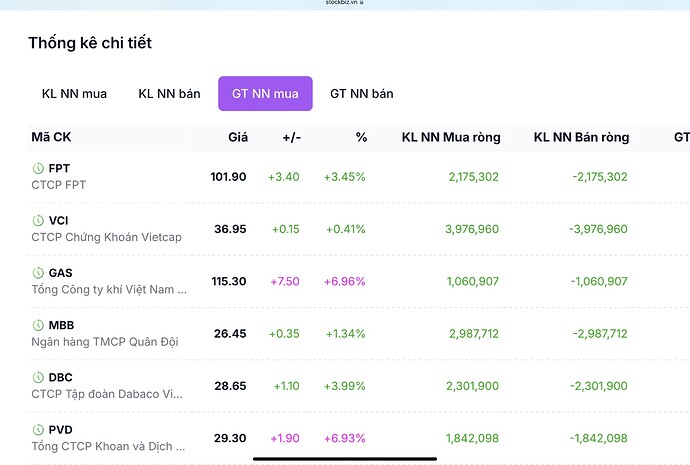Sort by the Giá column header
690x465 pixels.
click(237, 137)
